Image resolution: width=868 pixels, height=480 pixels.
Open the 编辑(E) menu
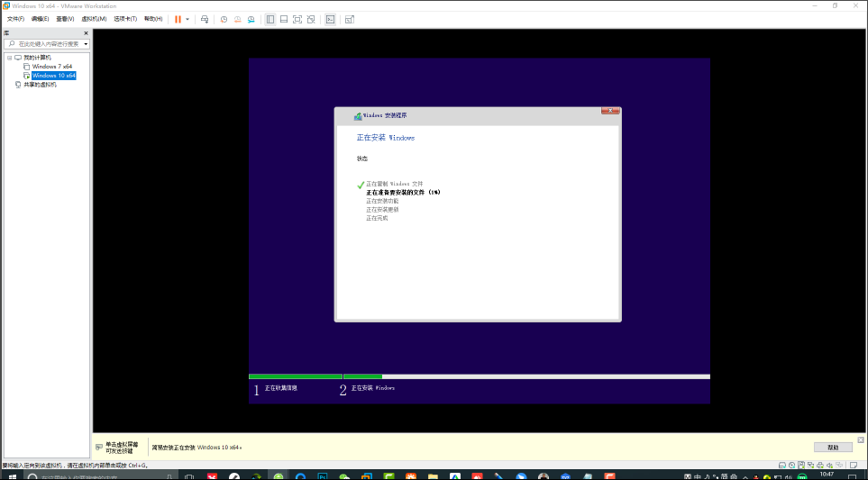40,19
